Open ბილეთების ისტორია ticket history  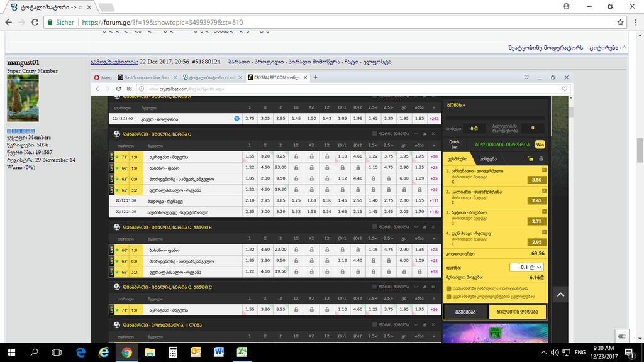point(502,145)
